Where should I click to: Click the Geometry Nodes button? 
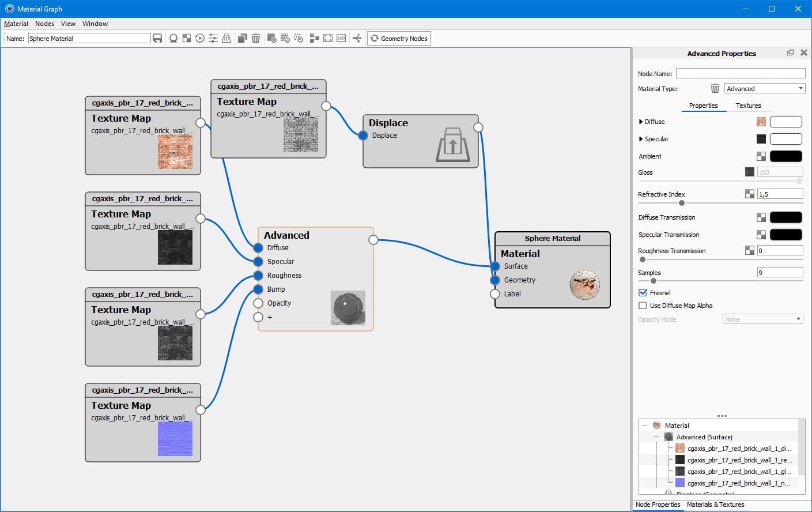pyautogui.click(x=399, y=38)
